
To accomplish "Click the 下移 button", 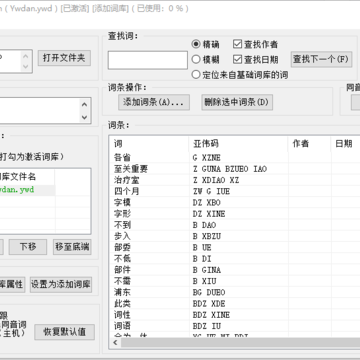I will click(28, 247).
